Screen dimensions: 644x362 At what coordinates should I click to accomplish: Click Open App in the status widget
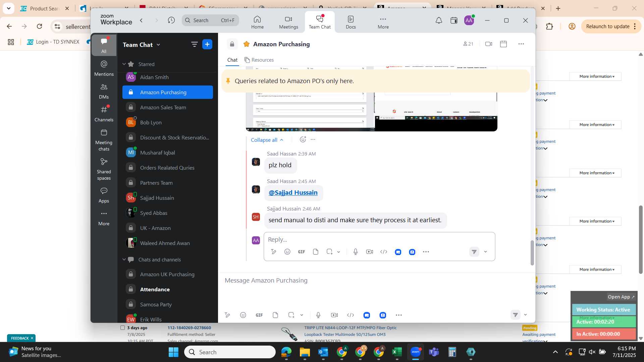(621, 297)
